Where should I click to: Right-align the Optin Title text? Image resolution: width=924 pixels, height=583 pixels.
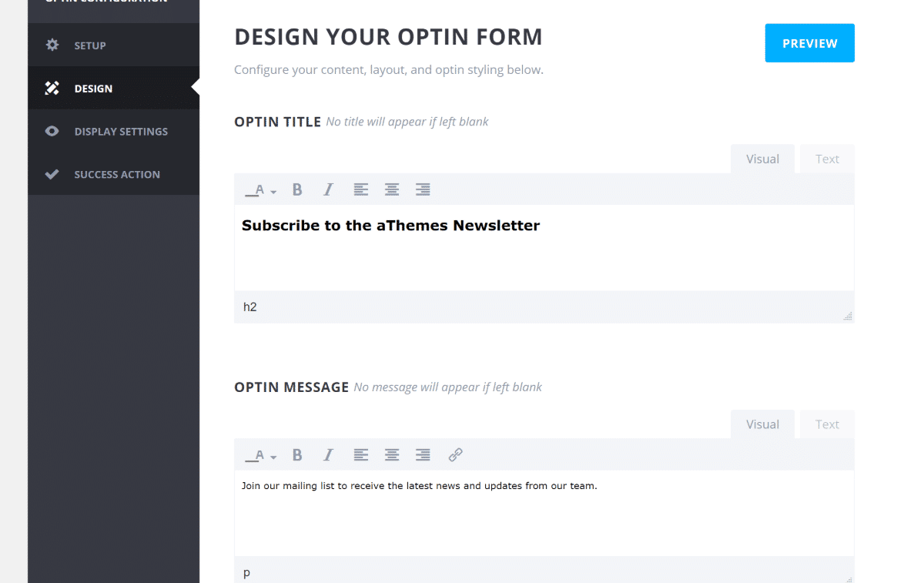(x=423, y=189)
